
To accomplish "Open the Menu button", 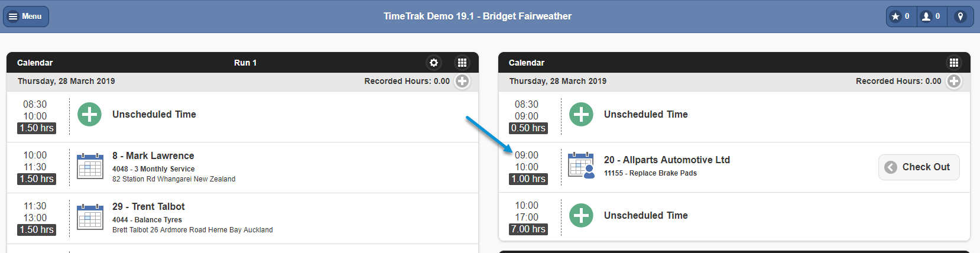I will 26,17.
